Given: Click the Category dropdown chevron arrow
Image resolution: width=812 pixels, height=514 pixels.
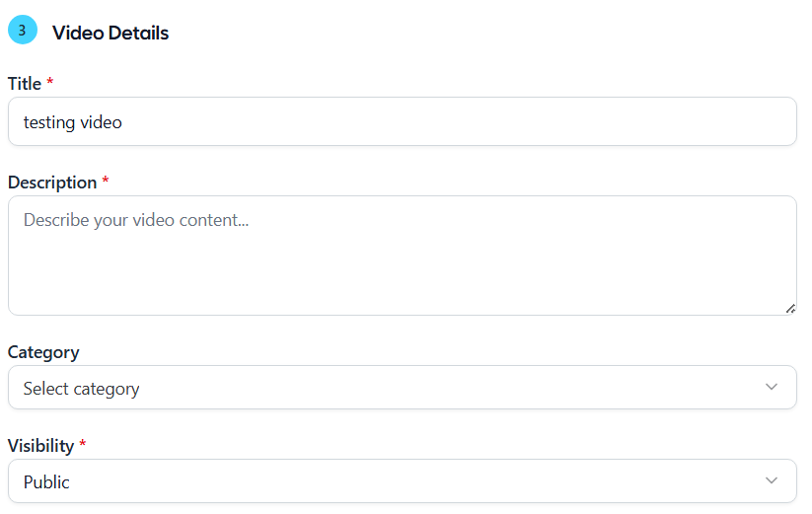Looking at the screenshot, I should [772, 387].
